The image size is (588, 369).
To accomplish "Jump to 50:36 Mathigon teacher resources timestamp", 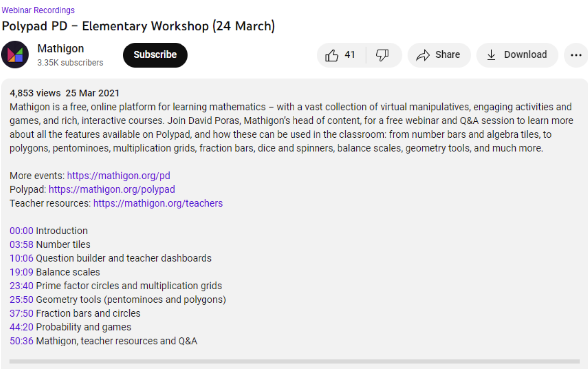I will click(x=21, y=341).
